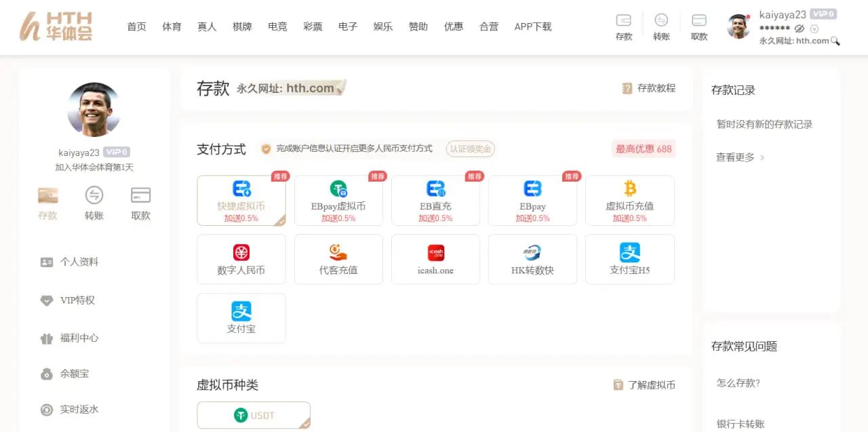This screenshot has width=868, height=432.
Task: Click the 取款 card icon in top header
Action: tap(699, 20)
